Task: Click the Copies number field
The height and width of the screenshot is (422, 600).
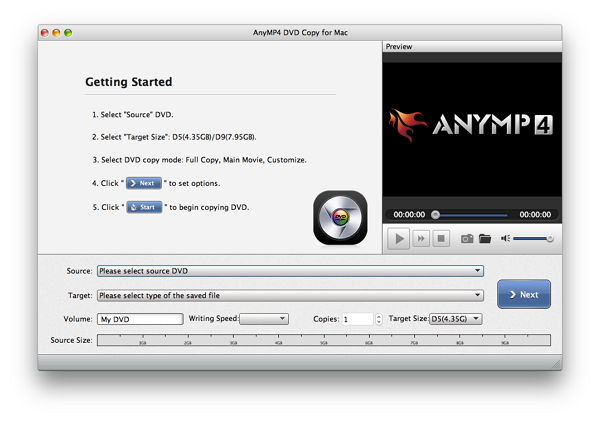Action: (x=357, y=319)
